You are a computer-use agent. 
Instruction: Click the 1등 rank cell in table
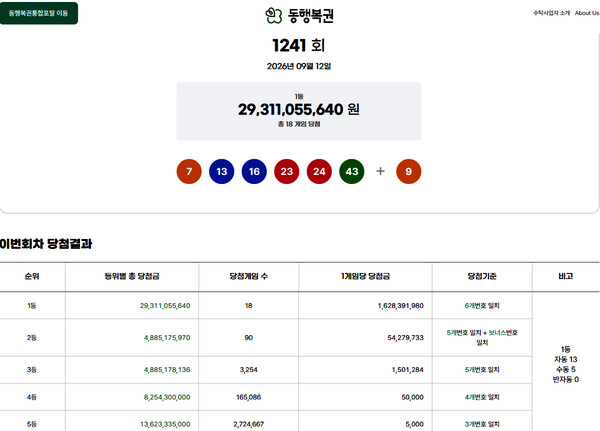point(32,306)
